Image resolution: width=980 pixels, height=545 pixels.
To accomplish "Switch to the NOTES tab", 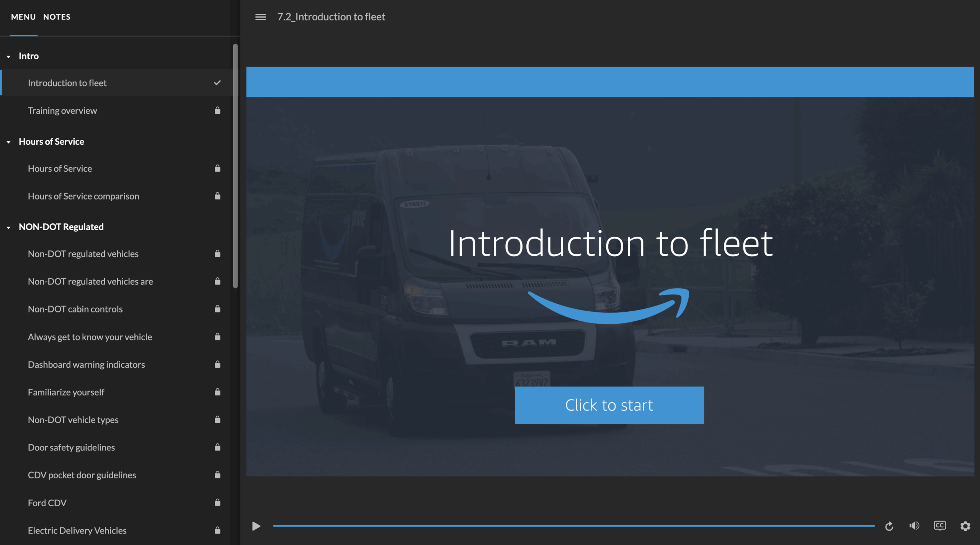I will (57, 17).
